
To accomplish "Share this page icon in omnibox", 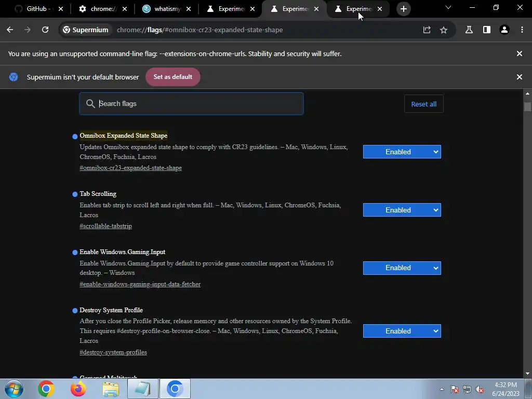I will tap(427, 30).
